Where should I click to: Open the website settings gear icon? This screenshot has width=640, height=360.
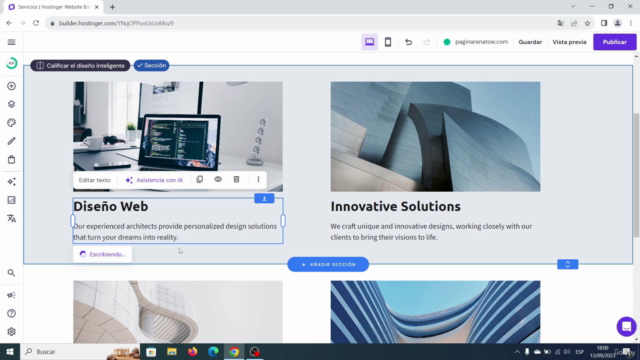[x=11, y=332]
